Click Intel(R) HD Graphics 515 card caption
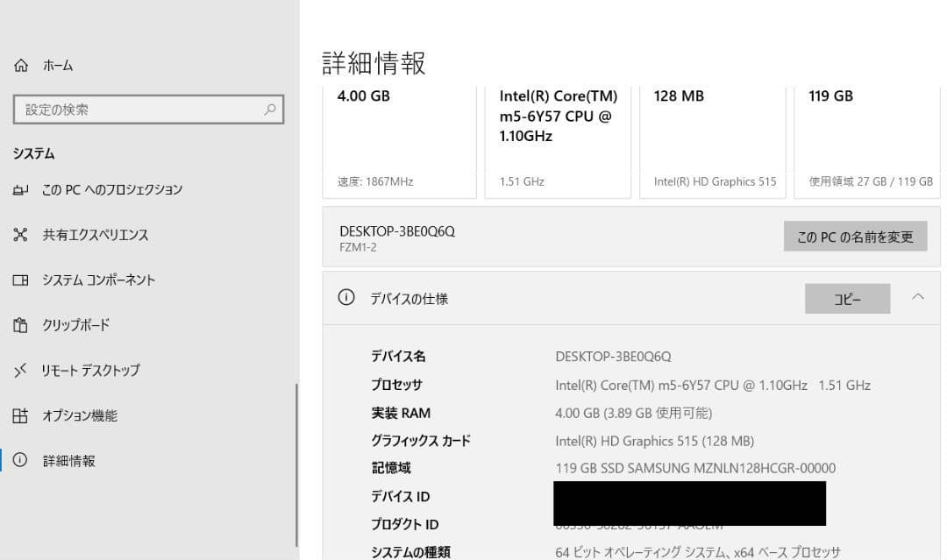 [716, 181]
